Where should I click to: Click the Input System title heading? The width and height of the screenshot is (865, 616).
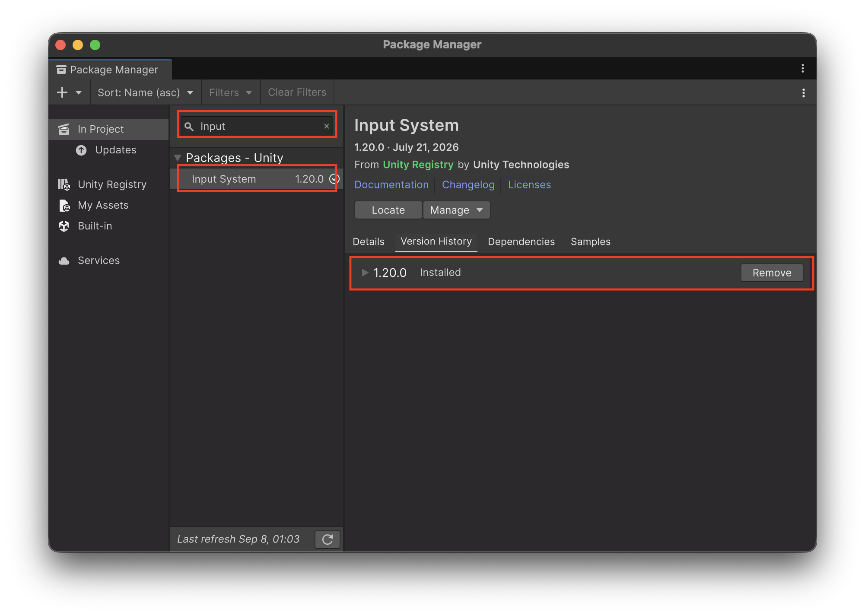point(407,125)
